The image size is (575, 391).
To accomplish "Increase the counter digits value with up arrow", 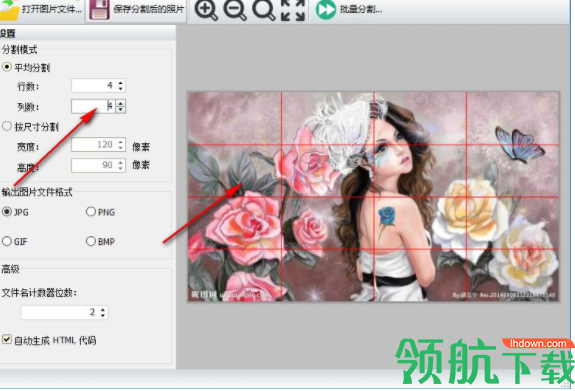I will [103, 309].
